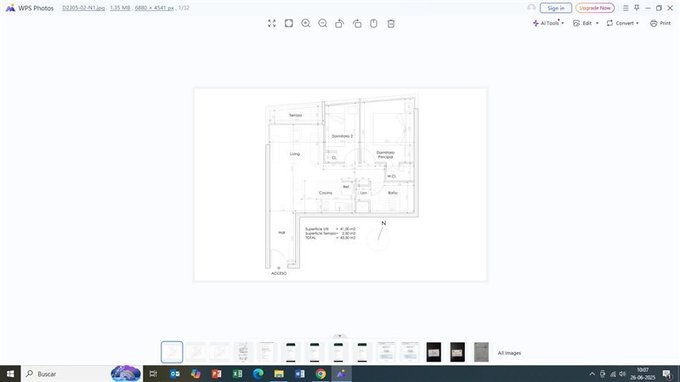Enter full screen view mode
This screenshot has width=680, height=382.
(x=272, y=23)
